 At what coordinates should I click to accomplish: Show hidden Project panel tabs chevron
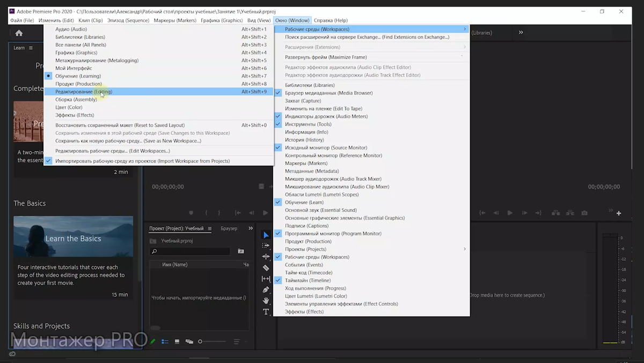click(251, 228)
